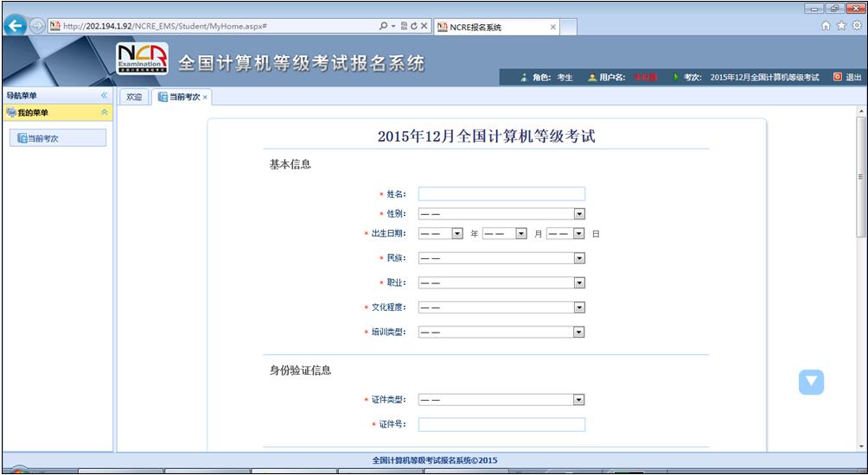Image resolution: width=868 pixels, height=475 pixels.
Task: Click the 2015年12月全国计算机等级考试 form title
Action: pos(486,136)
